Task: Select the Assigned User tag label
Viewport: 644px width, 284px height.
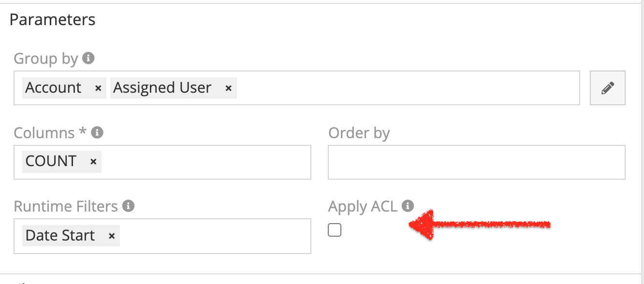Action: point(162,88)
